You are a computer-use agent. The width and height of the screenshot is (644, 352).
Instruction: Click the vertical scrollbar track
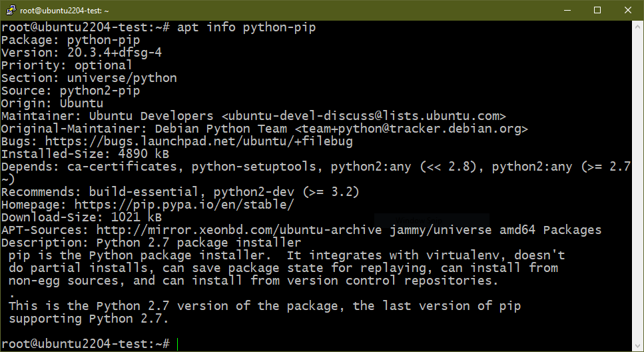tap(637, 185)
